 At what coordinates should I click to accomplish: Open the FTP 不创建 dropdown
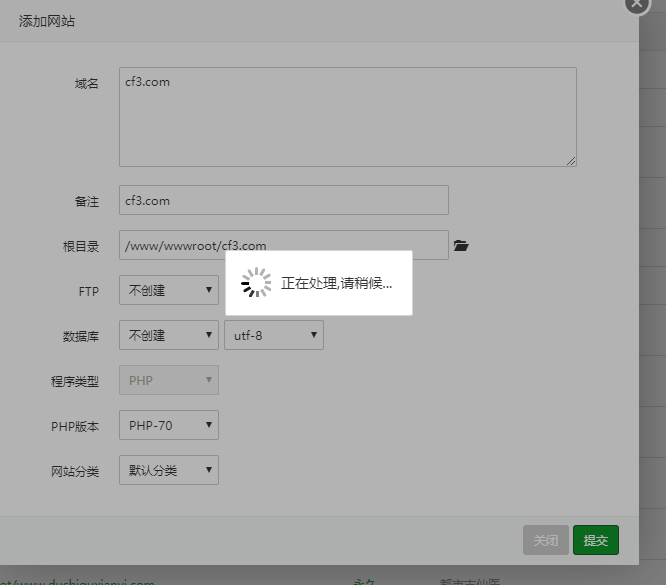pyautogui.click(x=169, y=290)
